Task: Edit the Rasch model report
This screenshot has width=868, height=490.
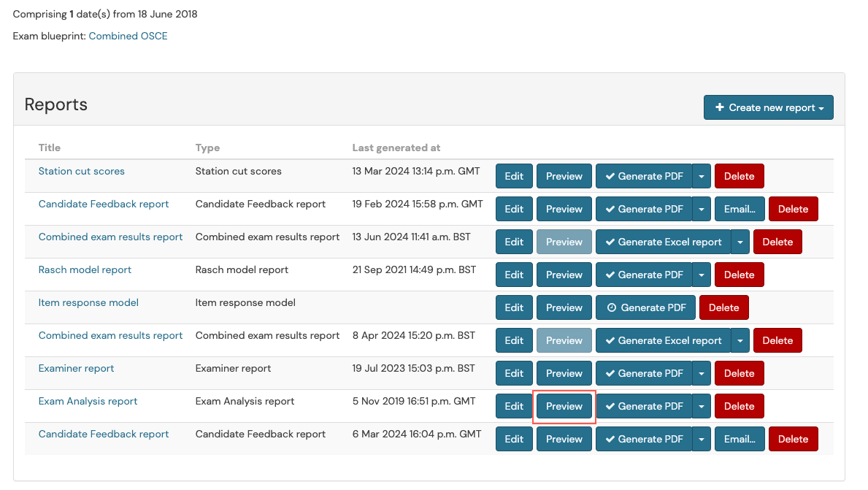Action: tap(514, 275)
